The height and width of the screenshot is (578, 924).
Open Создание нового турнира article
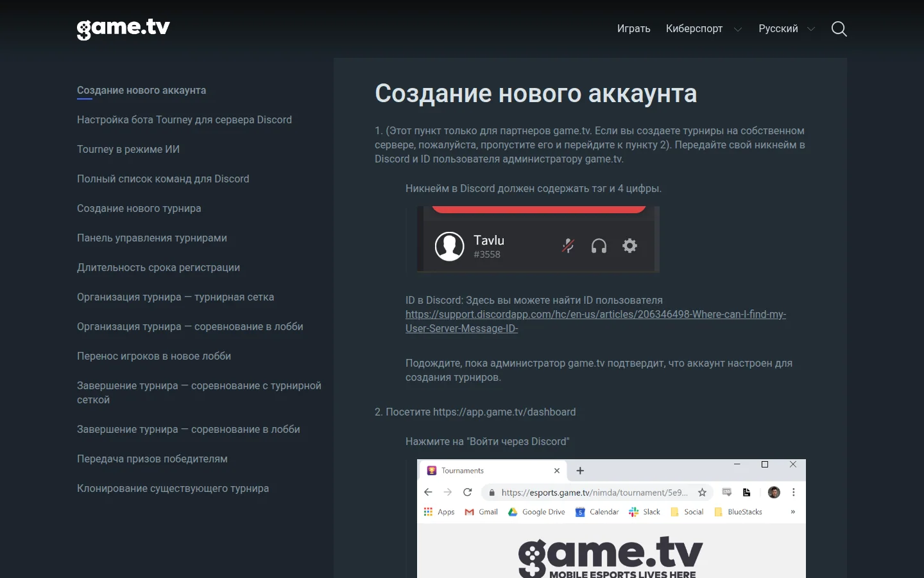point(139,209)
